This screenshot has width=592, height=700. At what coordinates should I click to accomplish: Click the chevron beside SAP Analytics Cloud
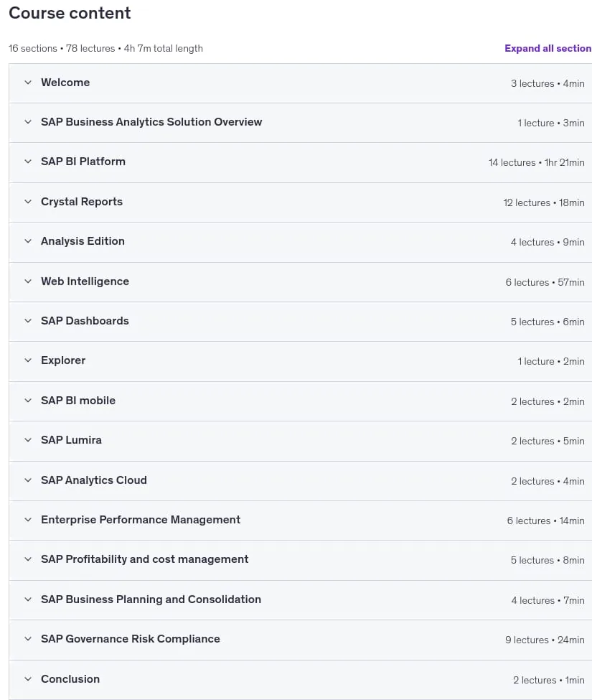[x=28, y=480]
